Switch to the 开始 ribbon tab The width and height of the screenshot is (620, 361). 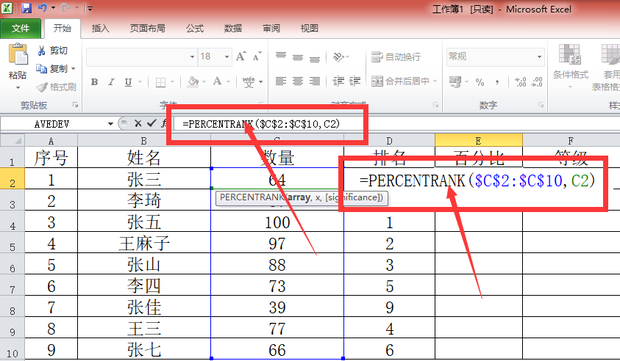point(62,28)
